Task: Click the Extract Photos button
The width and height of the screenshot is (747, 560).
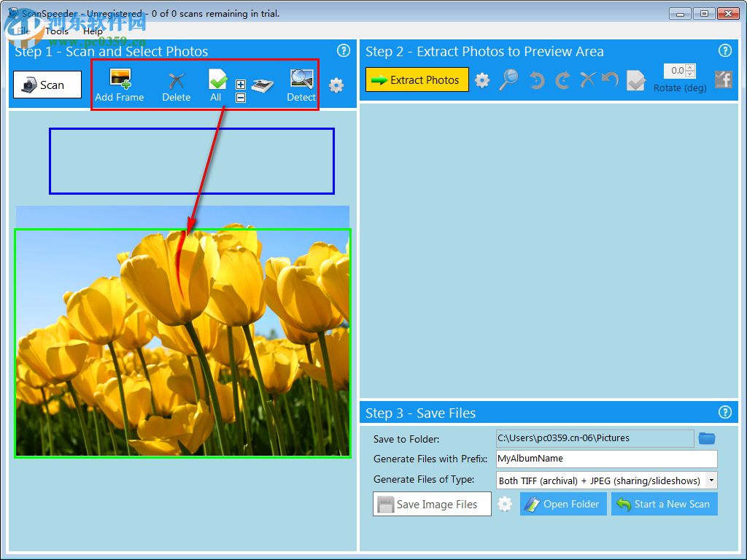Action: click(x=417, y=79)
